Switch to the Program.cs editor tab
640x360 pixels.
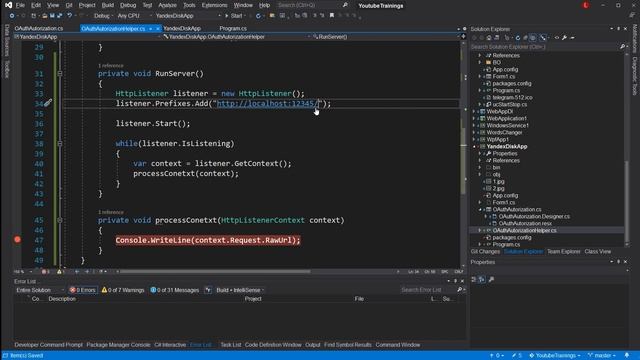(233, 29)
